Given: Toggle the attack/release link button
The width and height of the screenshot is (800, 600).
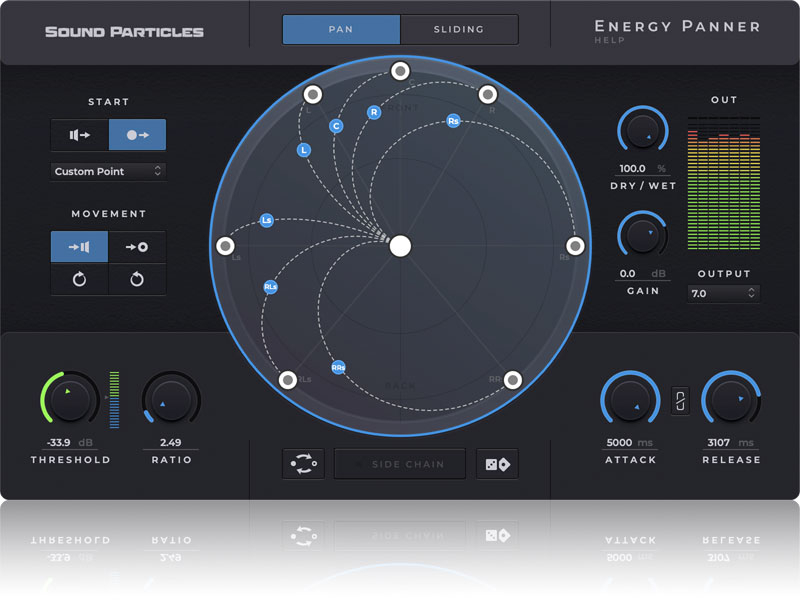Looking at the screenshot, I should 680,399.
